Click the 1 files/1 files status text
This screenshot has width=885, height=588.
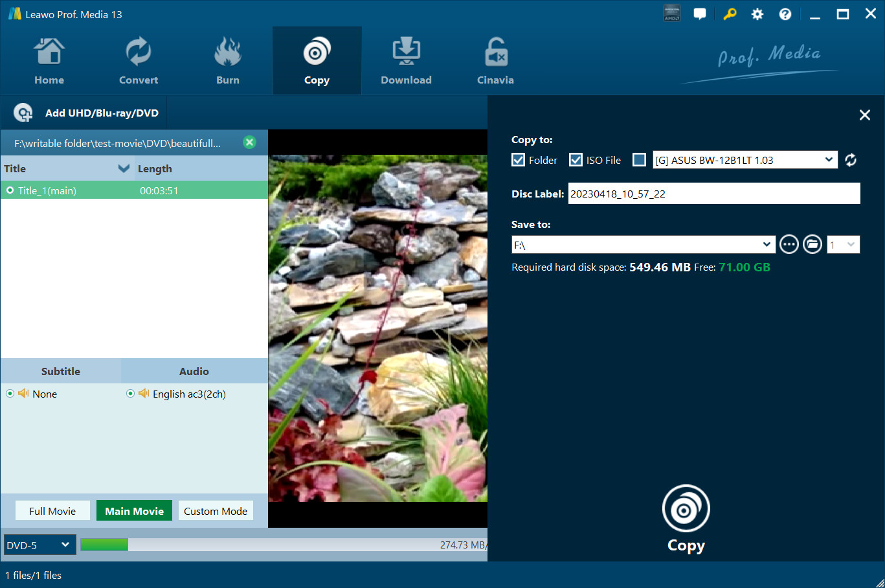pos(34,575)
